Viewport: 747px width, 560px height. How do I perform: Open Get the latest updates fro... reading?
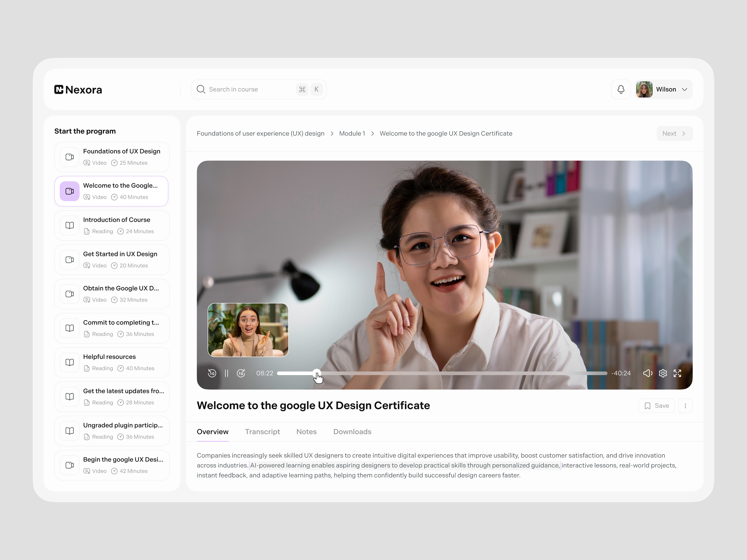(x=112, y=397)
